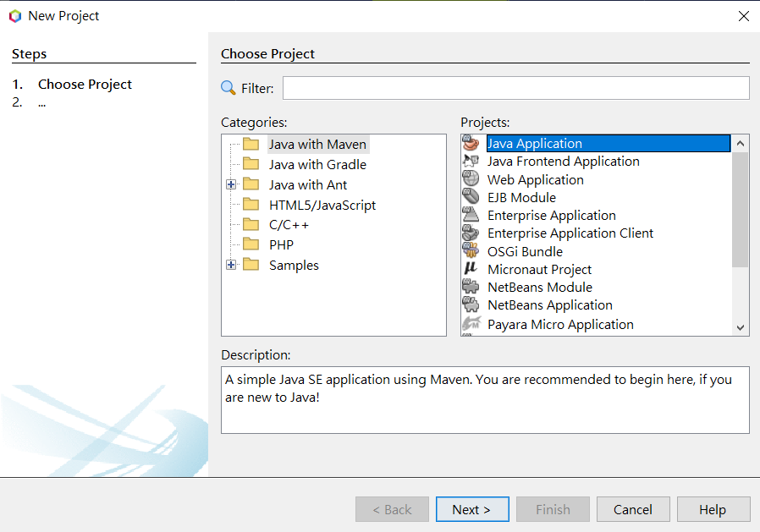Click the Java Frontend Application icon
The height and width of the screenshot is (532, 760).
point(471,161)
